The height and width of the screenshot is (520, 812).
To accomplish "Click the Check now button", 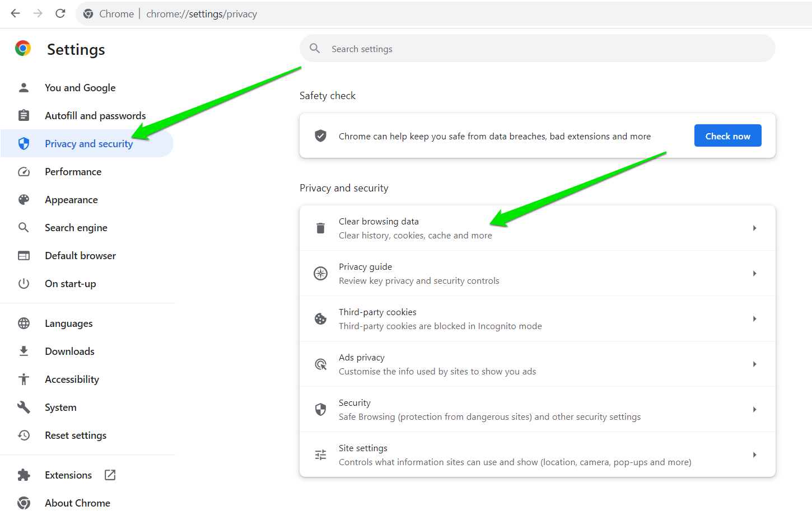I will click(x=727, y=135).
